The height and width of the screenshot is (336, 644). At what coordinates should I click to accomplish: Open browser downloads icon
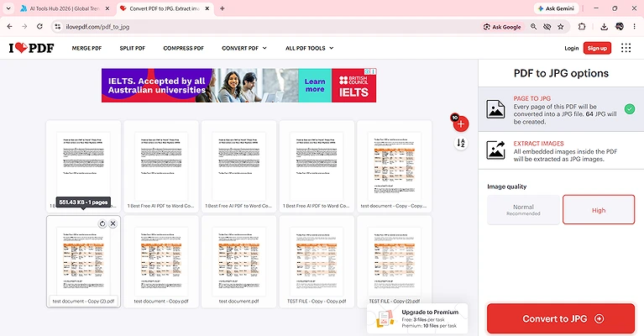coord(604,27)
